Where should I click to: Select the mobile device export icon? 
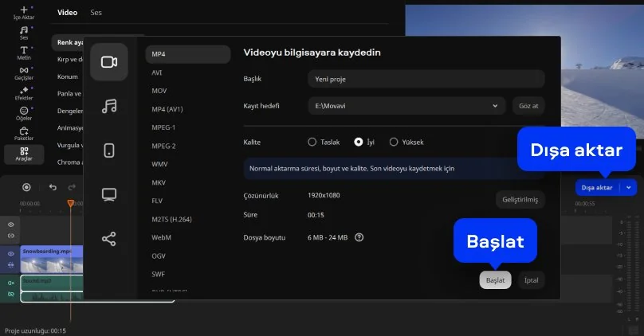click(109, 150)
